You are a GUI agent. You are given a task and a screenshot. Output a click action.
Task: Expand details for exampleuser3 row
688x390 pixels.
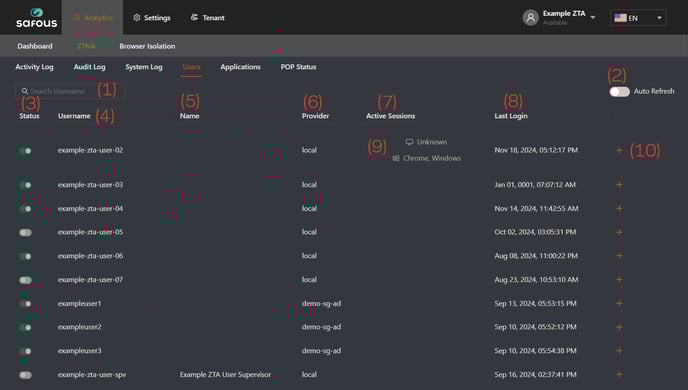[x=619, y=351]
